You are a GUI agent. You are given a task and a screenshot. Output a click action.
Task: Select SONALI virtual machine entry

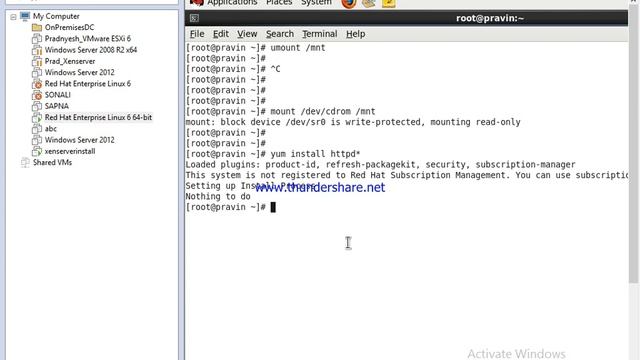[x=58, y=95]
